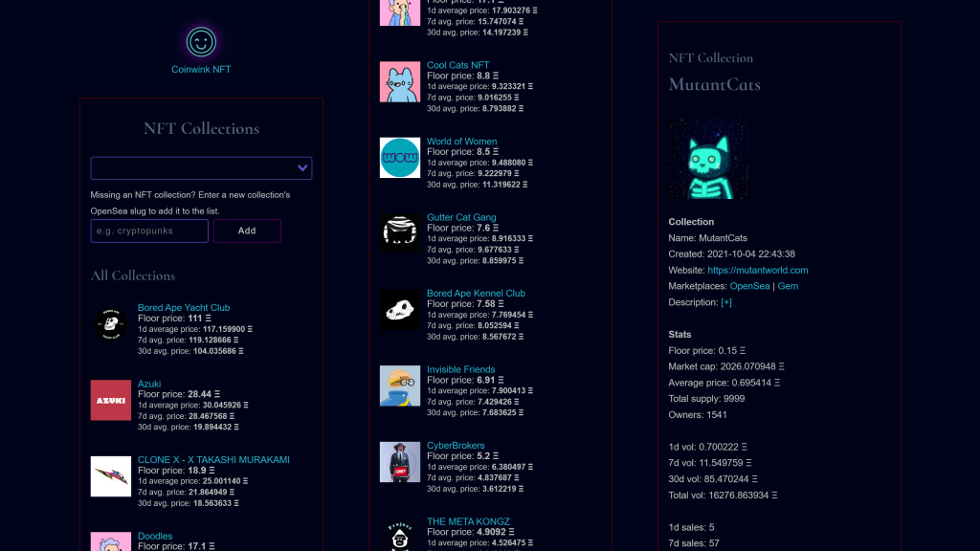Select the Owners: 1541 text
The image size is (980, 551).
698,415
